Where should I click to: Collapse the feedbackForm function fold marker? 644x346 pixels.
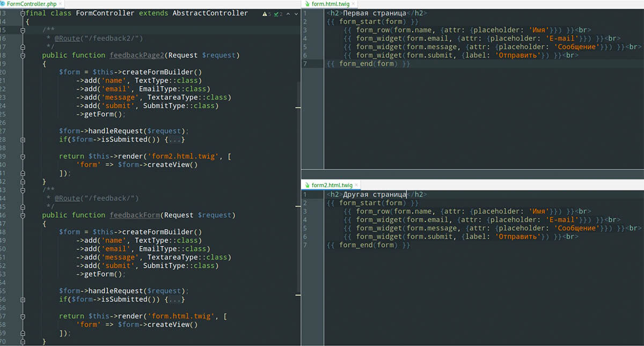pos(23,215)
